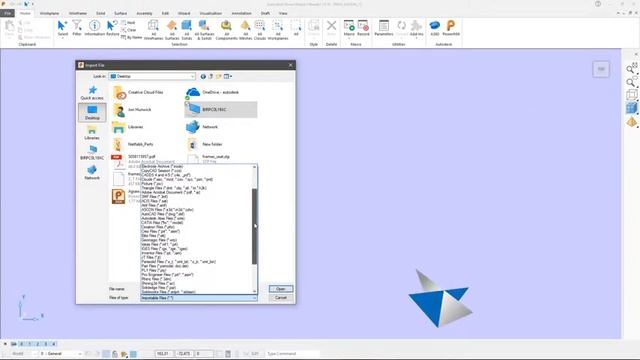
Task: Click the Create New Folder icon in dialog
Action: click(218, 76)
